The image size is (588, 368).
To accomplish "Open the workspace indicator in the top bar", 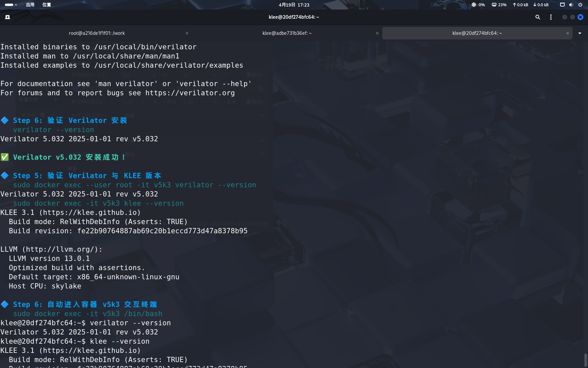I will pyautogui.click(x=11, y=5).
